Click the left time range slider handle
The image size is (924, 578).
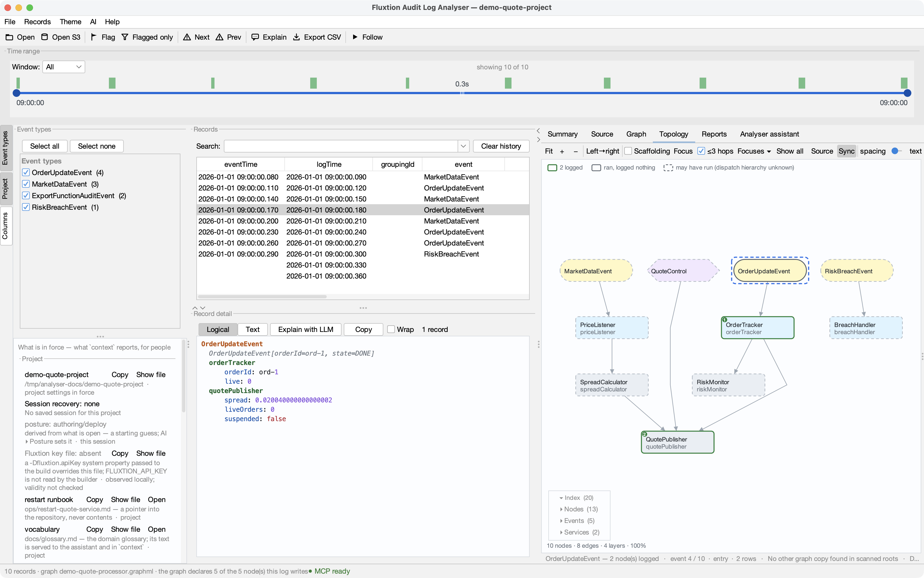pyautogui.click(x=16, y=93)
